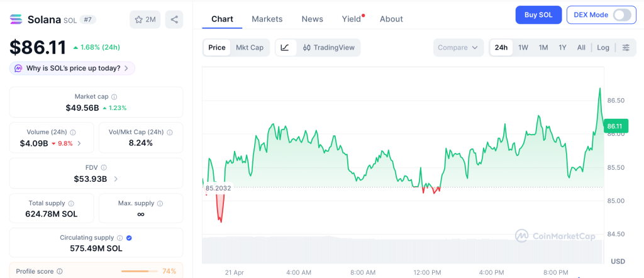
Task: Open the Compare dropdown
Action: (458, 47)
